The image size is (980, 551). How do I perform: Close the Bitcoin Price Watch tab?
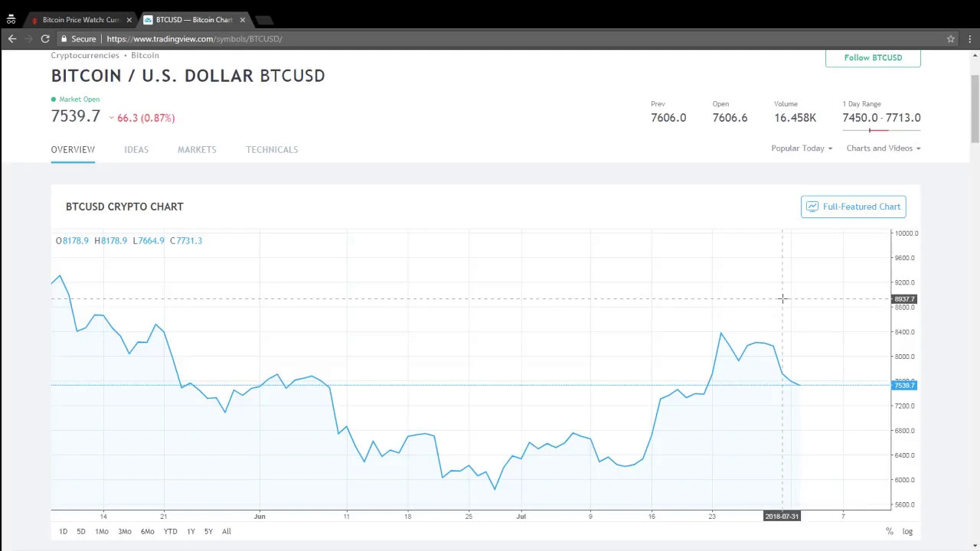coord(129,20)
